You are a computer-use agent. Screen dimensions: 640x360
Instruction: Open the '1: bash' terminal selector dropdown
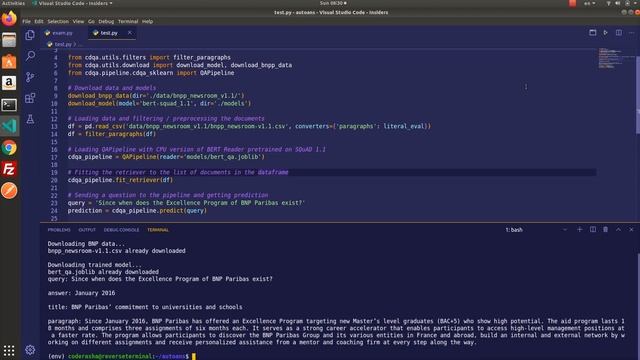click(536, 230)
